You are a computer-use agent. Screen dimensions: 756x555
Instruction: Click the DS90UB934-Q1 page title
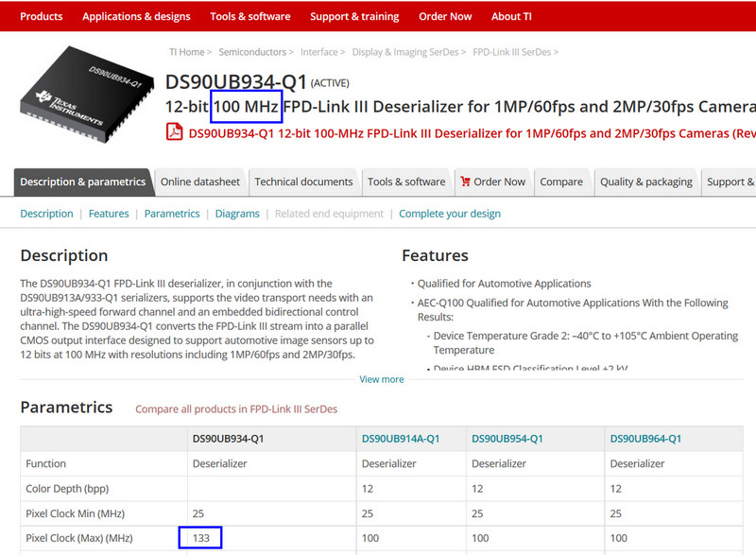pos(235,82)
